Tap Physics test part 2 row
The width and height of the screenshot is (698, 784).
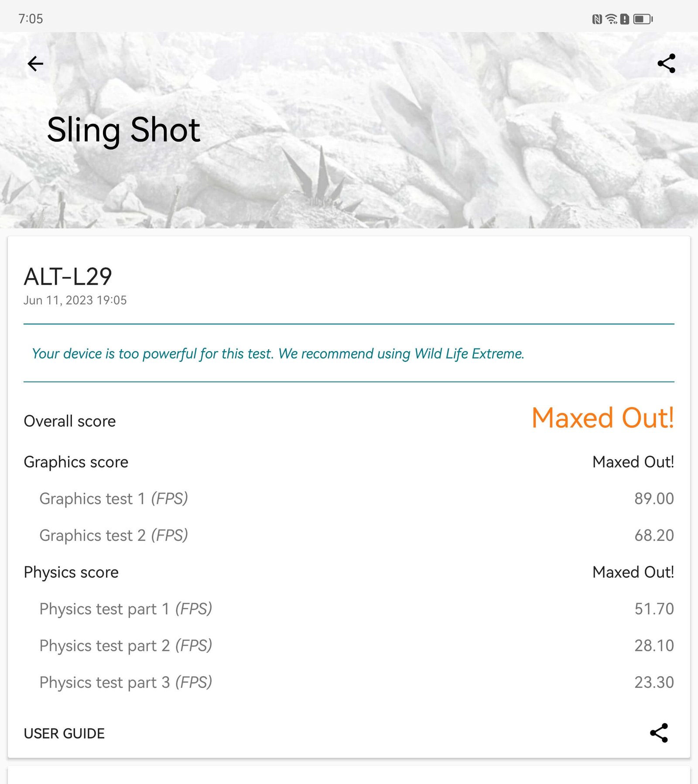click(349, 645)
